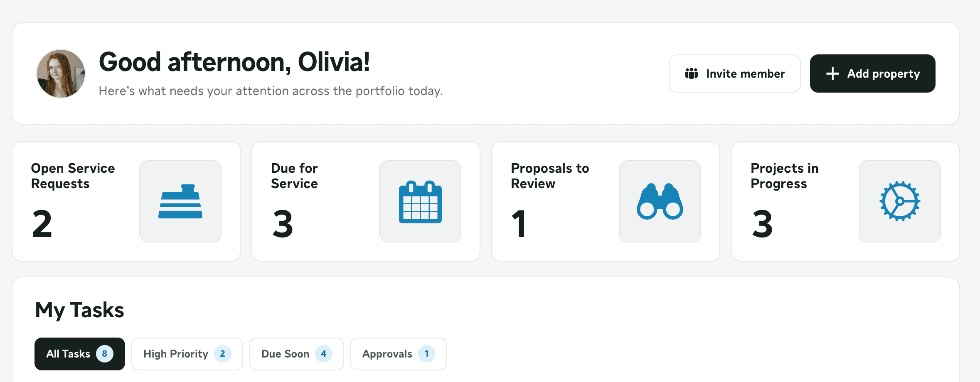
Task: View the Proposals to Review card
Action: coord(606,201)
